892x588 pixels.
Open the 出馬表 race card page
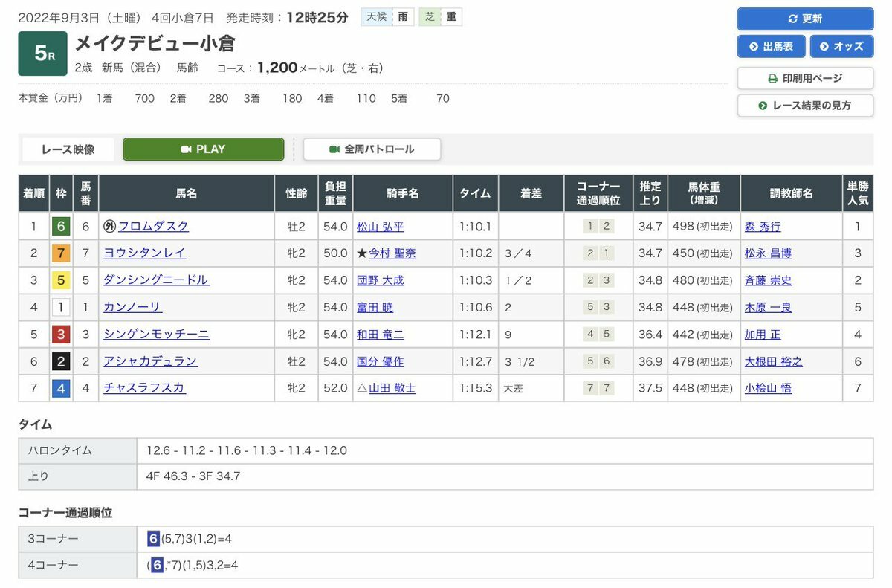(771, 46)
